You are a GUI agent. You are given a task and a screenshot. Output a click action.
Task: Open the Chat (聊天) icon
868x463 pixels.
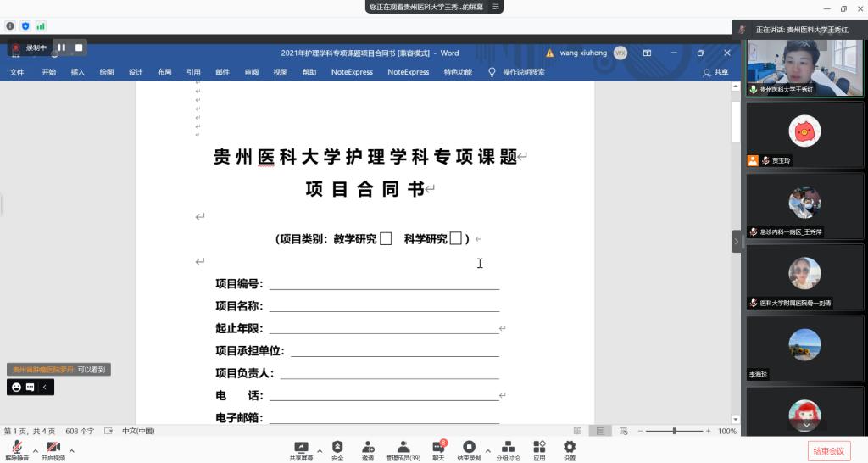coord(438,447)
